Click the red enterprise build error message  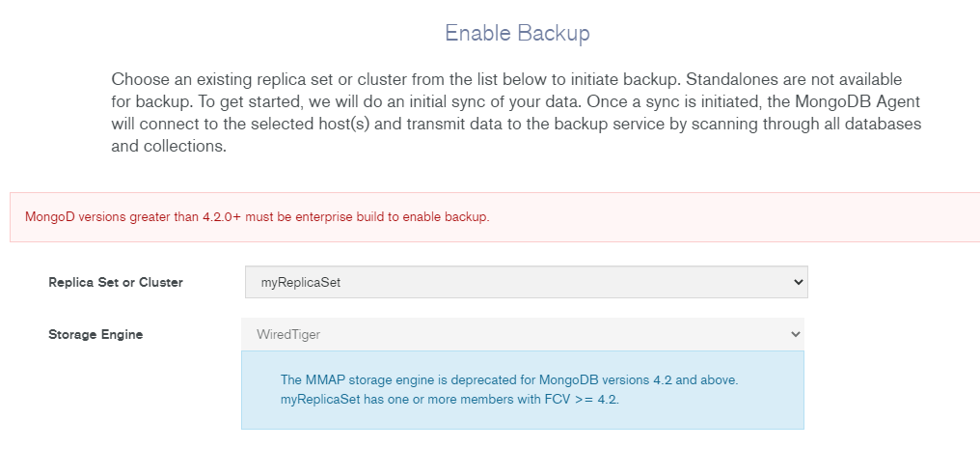pos(258,216)
